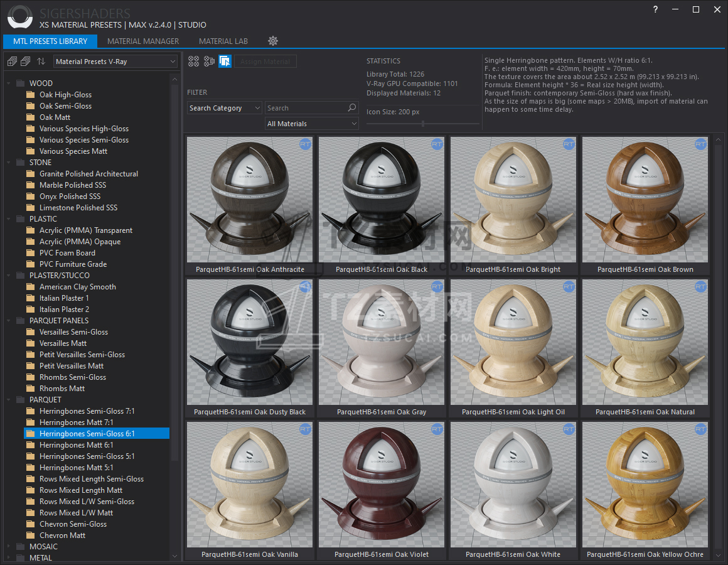728x565 pixels.
Task: Open help with the question mark icon
Action: tap(656, 9)
